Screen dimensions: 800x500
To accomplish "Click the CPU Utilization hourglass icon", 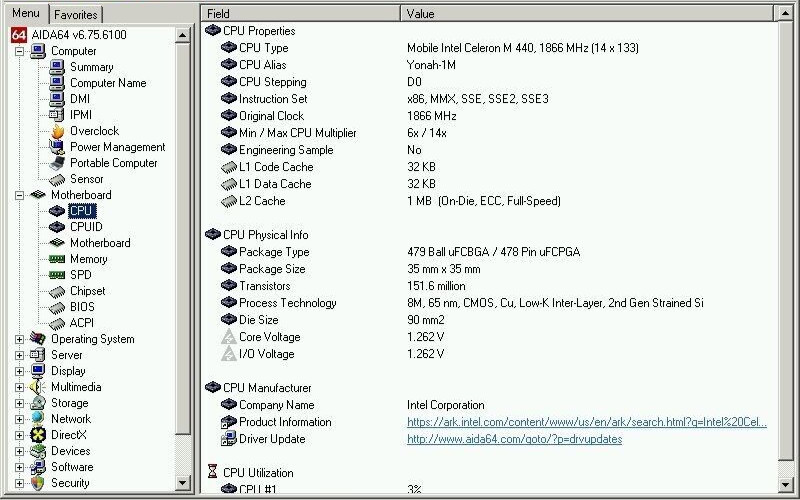I will [x=213, y=471].
